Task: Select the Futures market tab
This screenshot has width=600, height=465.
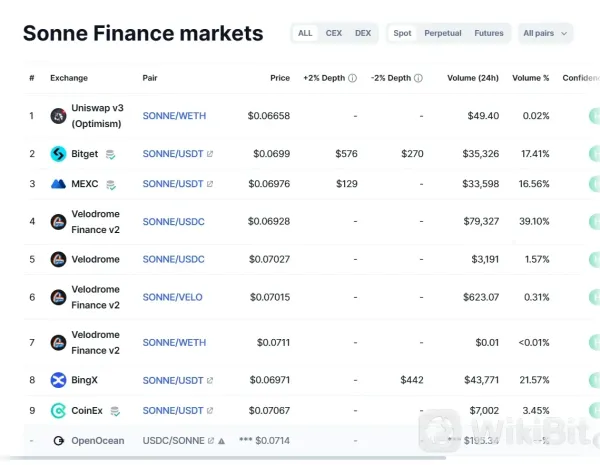Action: pyautogui.click(x=489, y=33)
